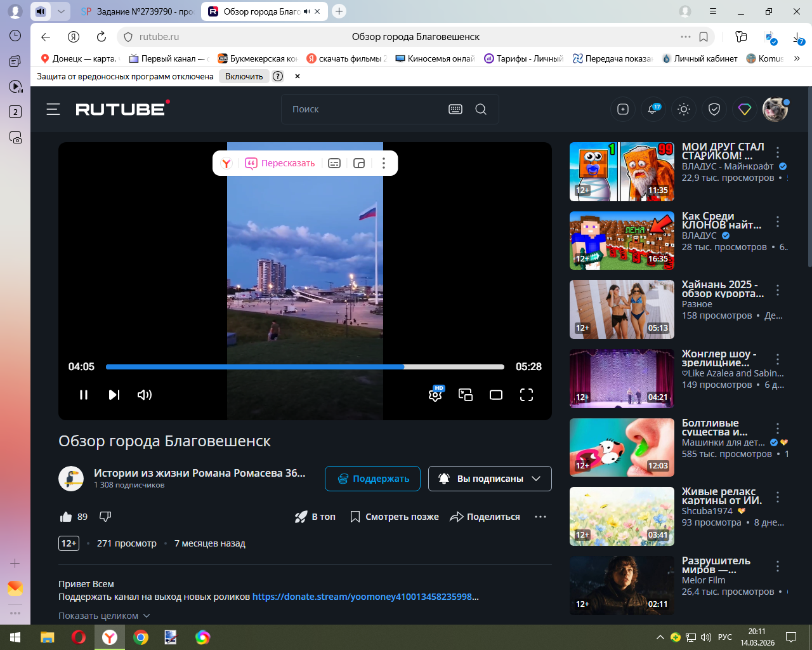The width and height of the screenshot is (812, 650).
Task: Click the notifications bell icon
Action: coord(653,110)
